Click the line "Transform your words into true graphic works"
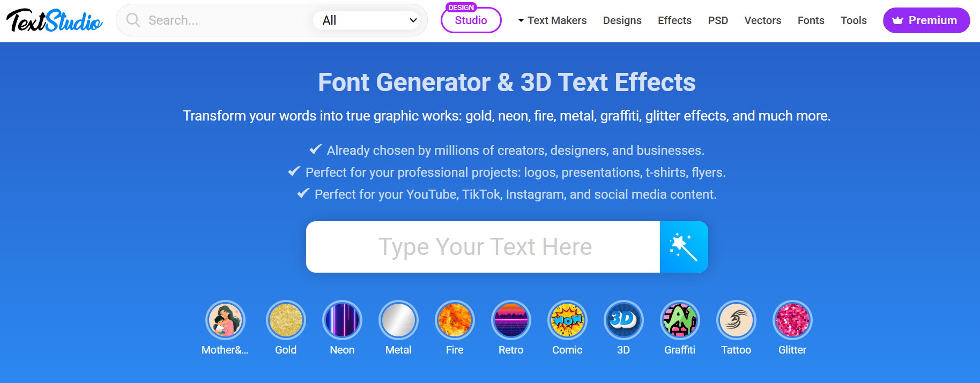 (x=507, y=116)
